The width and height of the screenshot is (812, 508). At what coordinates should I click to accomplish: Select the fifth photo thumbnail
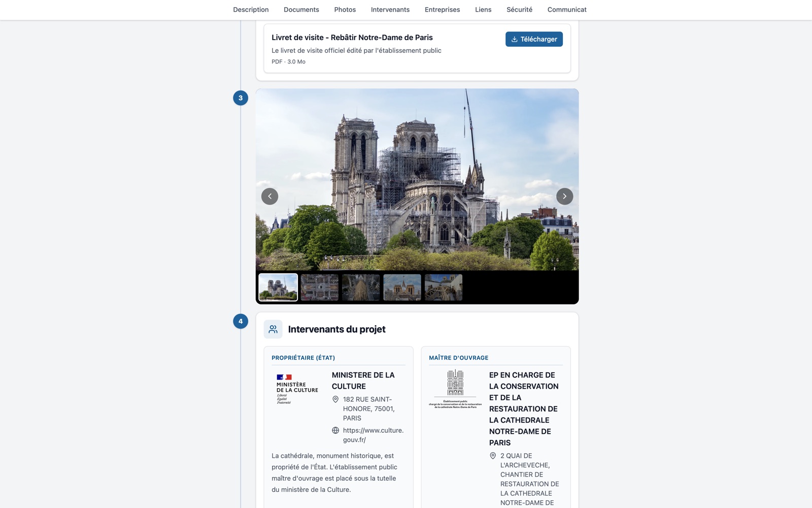(x=444, y=287)
